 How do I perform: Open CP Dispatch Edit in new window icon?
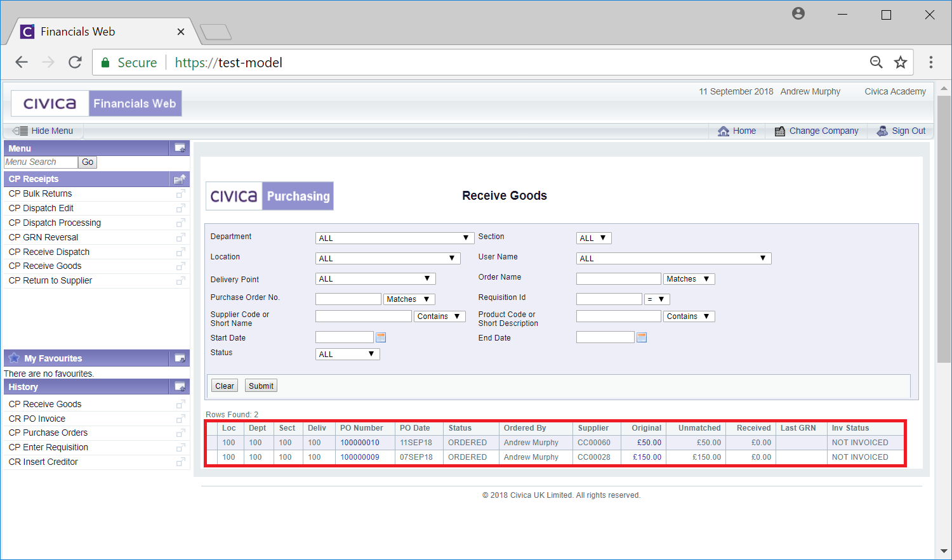(181, 208)
